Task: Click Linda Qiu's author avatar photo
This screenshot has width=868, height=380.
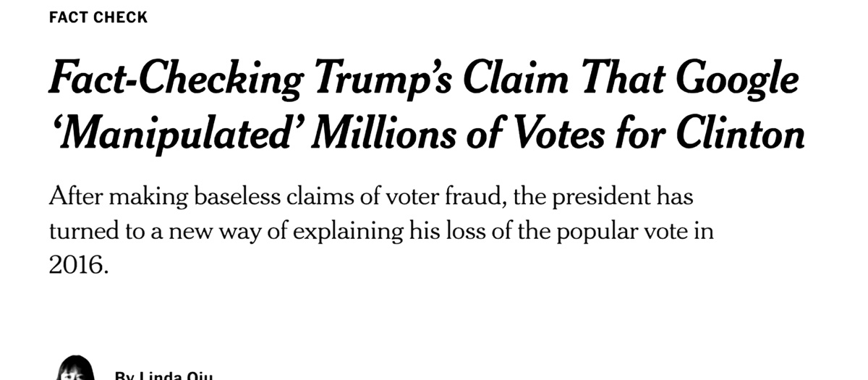Action: pyautogui.click(x=75, y=368)
